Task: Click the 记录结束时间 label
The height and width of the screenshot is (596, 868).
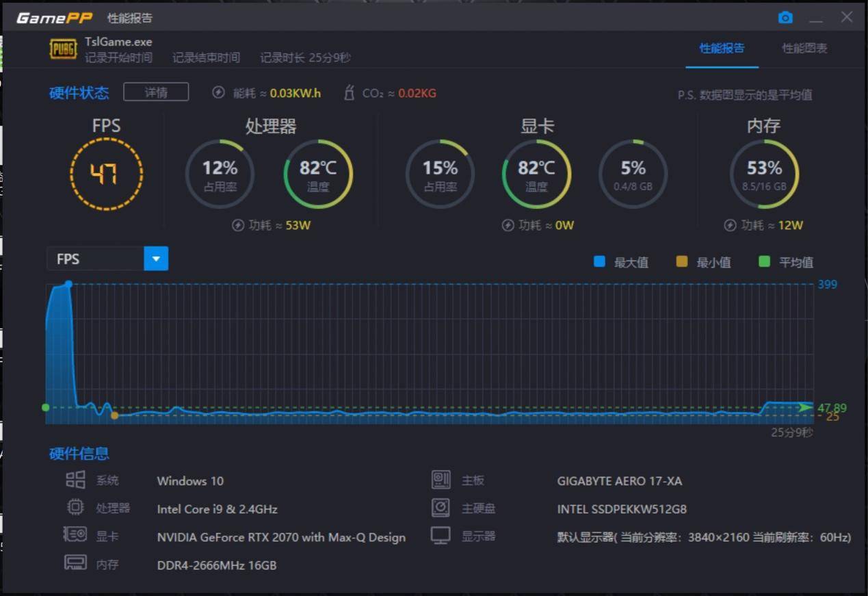Action: pos(206,57)
